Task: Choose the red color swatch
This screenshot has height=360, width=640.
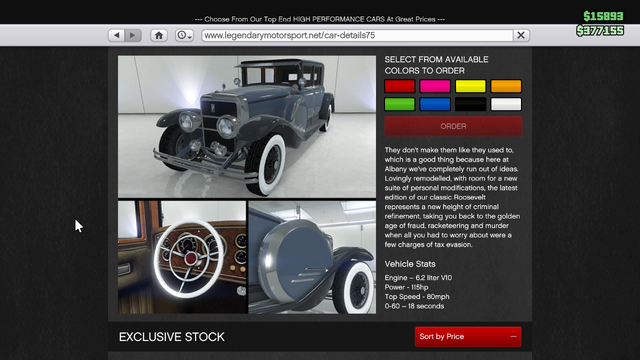Action: [400, 86]
